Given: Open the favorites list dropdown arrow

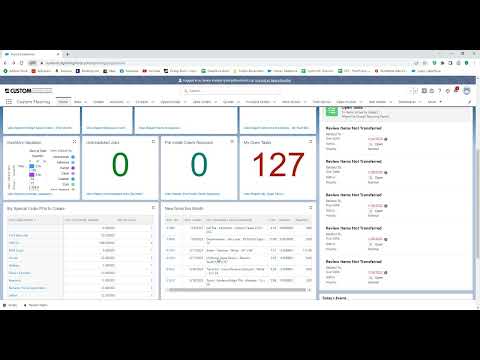Looking at the screenshot, I should tap(416, 91).
